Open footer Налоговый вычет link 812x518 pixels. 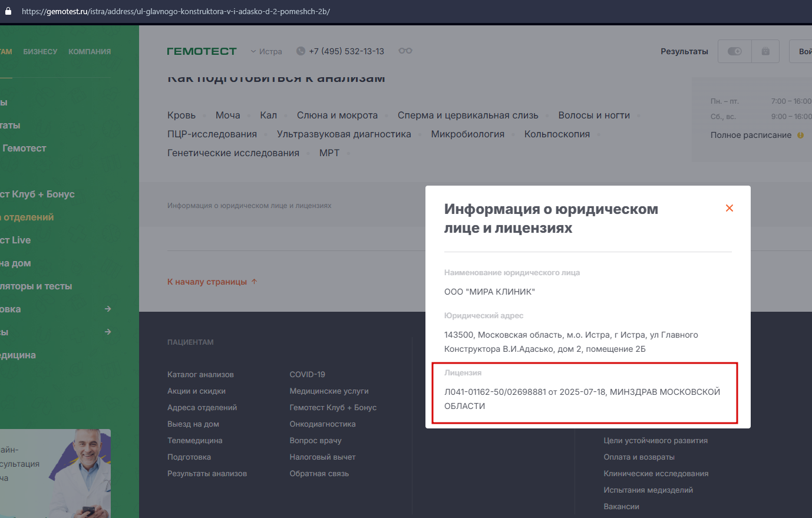(x=322, y=457)
